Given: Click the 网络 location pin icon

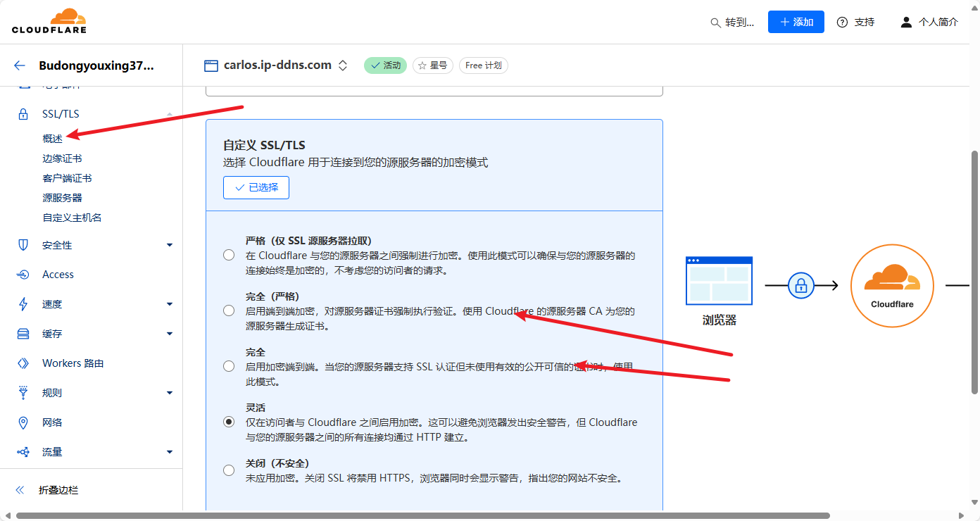Looking at the screenshot, I should tap(23, 422).
